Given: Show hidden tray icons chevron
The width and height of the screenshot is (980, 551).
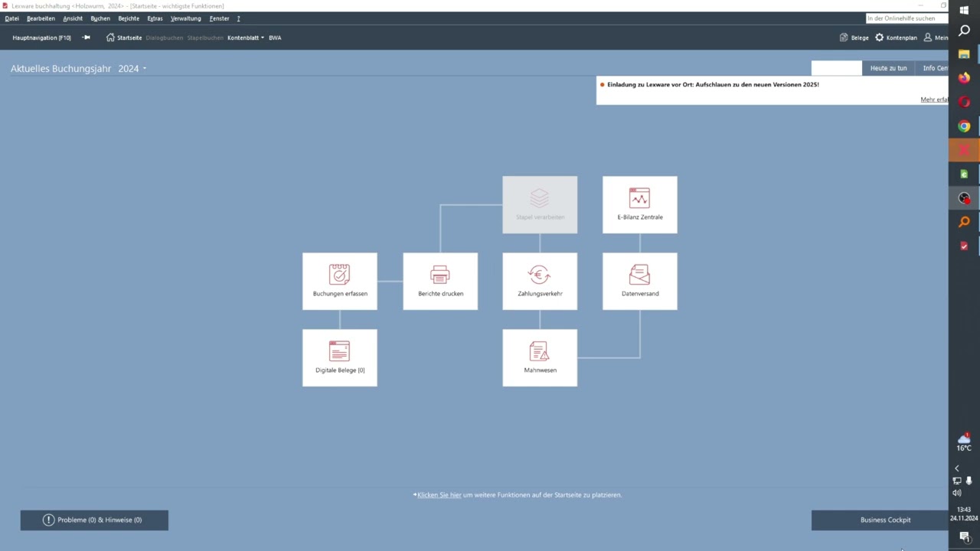Looking at the screenshot, I should [956, 468].
